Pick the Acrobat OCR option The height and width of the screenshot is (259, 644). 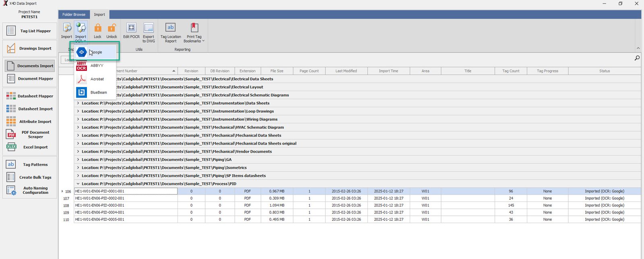point(97,79)
